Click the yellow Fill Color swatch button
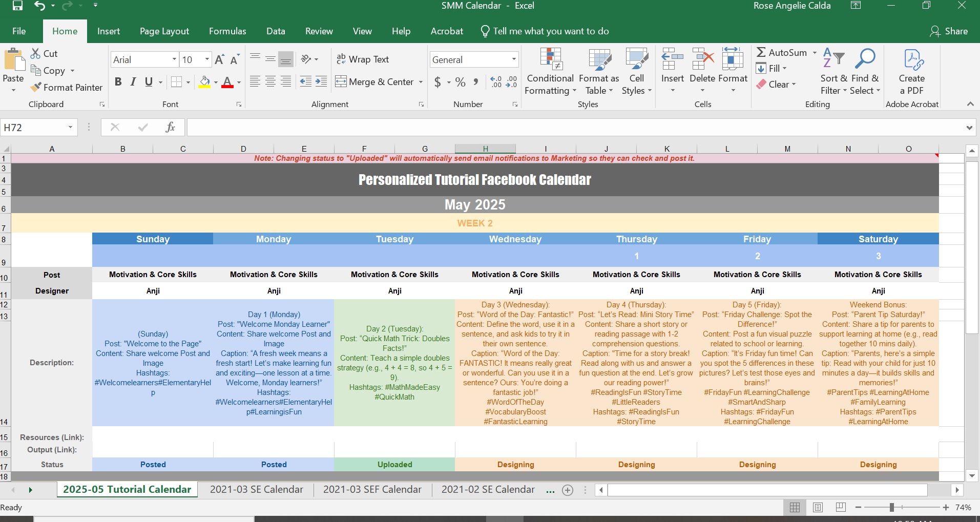The width and height of the screenshot is (980, 522). (205, 82)
